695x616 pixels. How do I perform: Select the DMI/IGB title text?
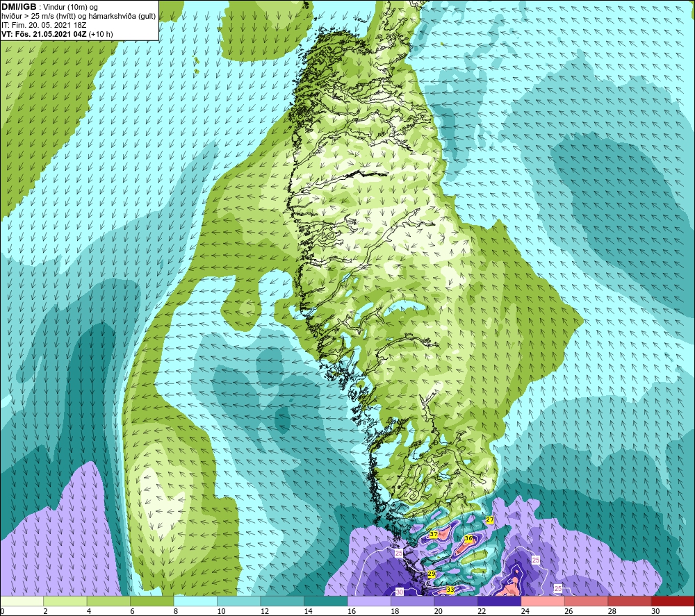tap(19, 7)
